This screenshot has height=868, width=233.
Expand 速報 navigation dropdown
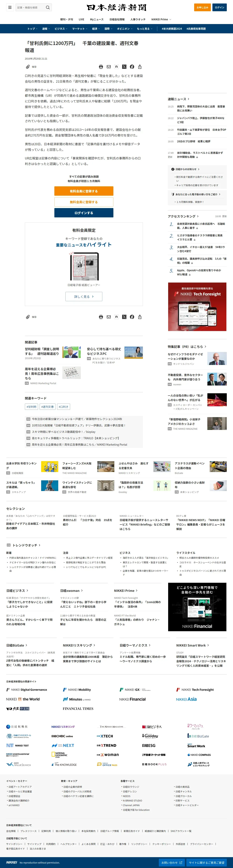(x=46, y=29)
